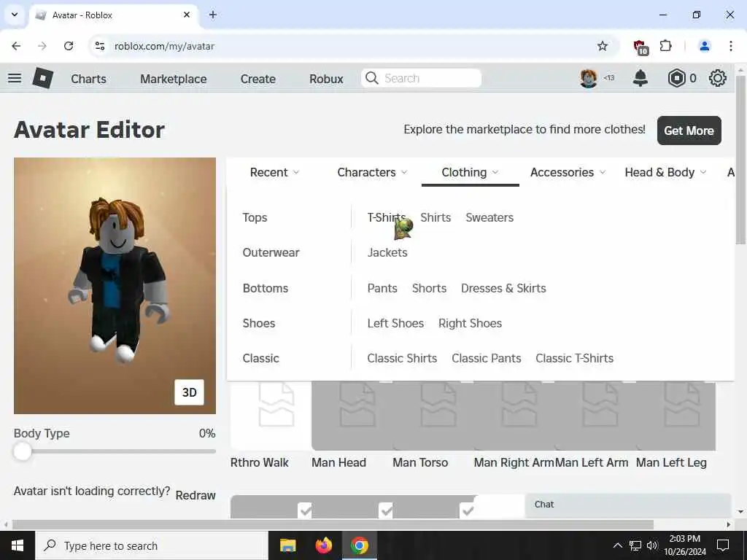Open the Robux page

tap(326, 79)
